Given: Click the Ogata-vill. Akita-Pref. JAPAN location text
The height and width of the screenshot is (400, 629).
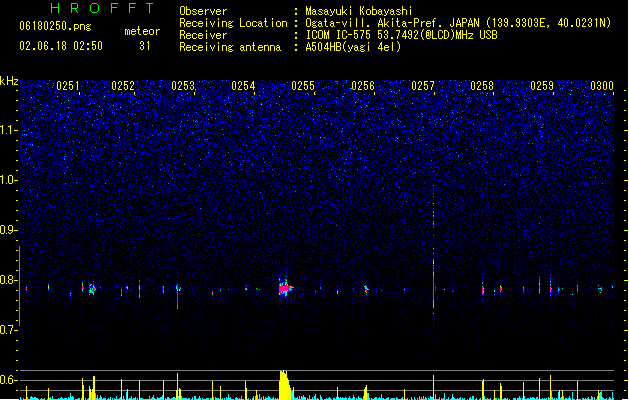Looking at the screenshot, I should (458, 23).
